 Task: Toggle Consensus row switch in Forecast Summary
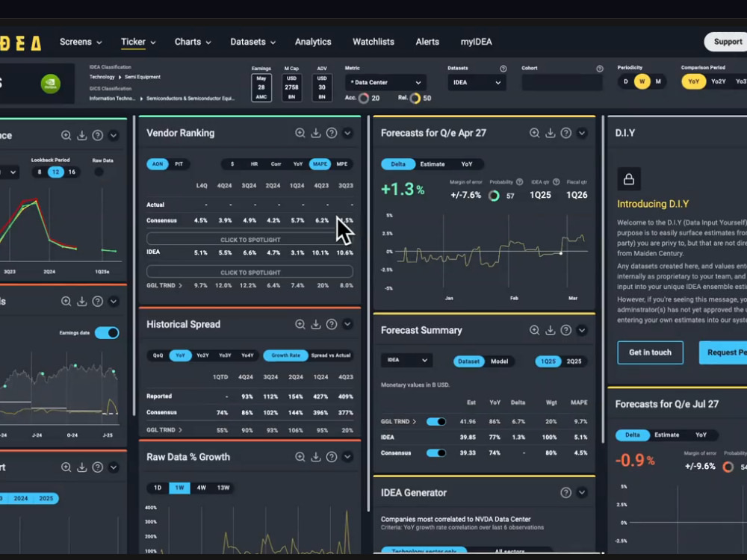click(436, 453)
